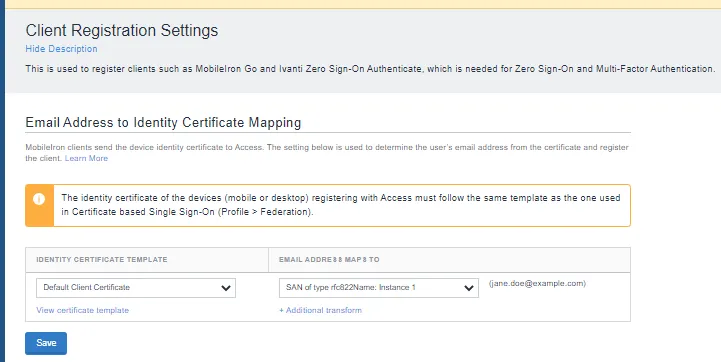
Task: Click the identity certificate warning message text
Action: (341, 205)
